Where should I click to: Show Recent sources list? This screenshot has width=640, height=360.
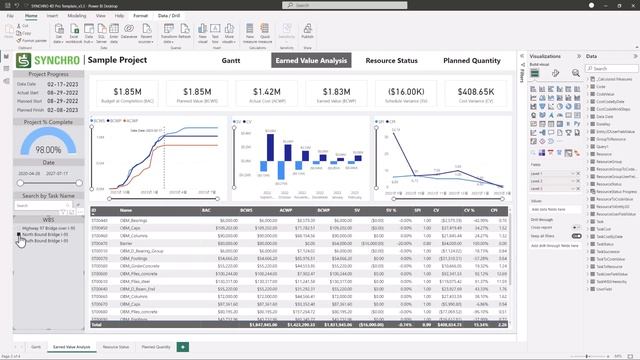pyautogui.click(x=146, y=33)
